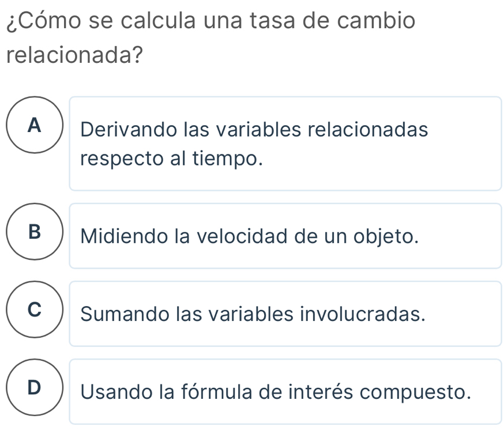Click the word "relacionada?" in the question

pyautogui.click(x=75, y=55)
